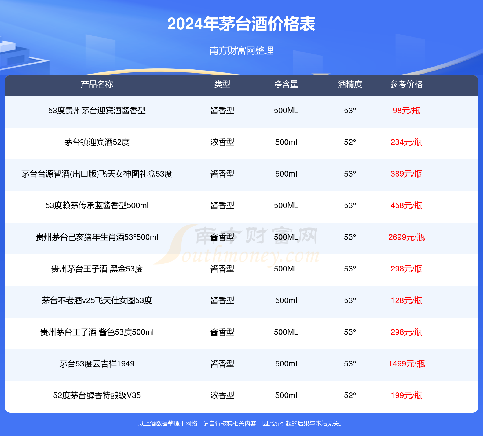
Task: Click the 98元/瓶 price
Action: coord(407,111)
